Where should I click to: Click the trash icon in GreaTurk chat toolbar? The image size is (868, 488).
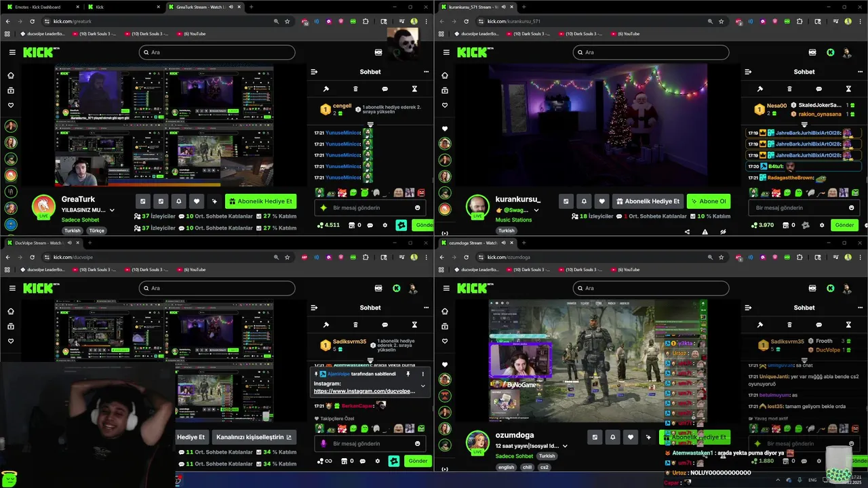[x=355, y=89]
